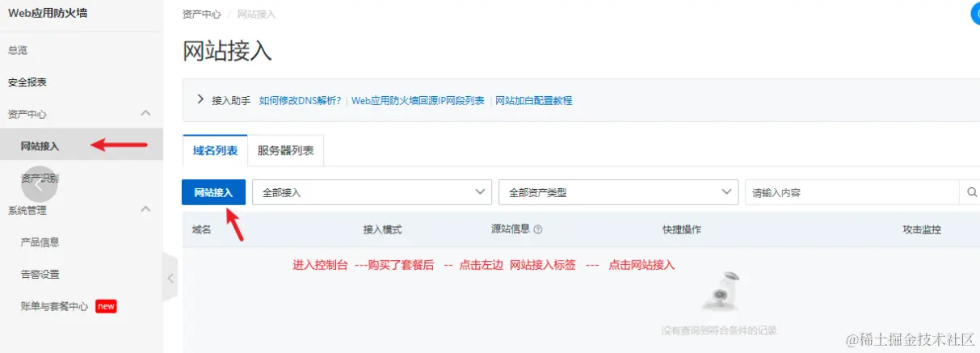This screenshot has height=353, width=980.
Task: Open 产品信息 in the sidebar
Action: tap(40, 242)
